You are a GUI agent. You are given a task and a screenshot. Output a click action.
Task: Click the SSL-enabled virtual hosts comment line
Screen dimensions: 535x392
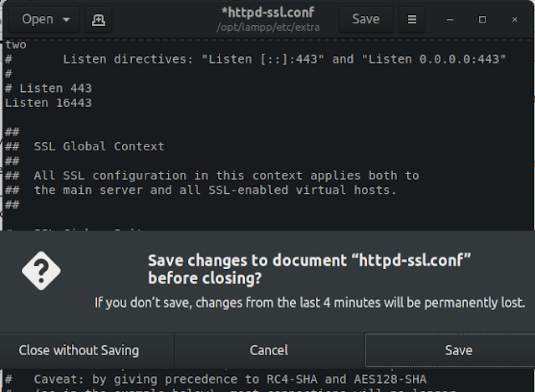[x=216, y=190]
